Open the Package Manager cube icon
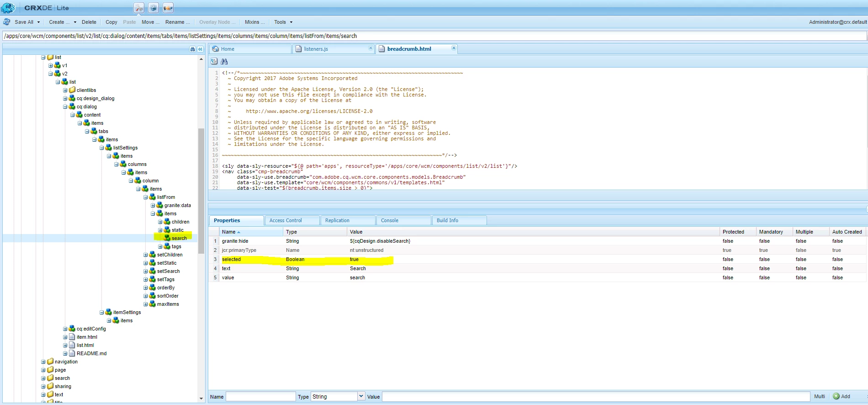Viewport: 868px width, 405px height. [x=153, y=8]
